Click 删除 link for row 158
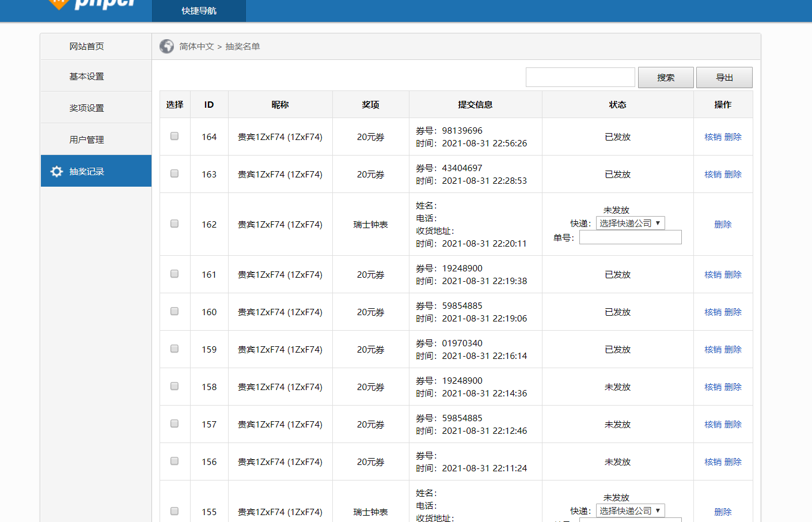This screenshot has width=812, height=522. (x=733, y=387)
